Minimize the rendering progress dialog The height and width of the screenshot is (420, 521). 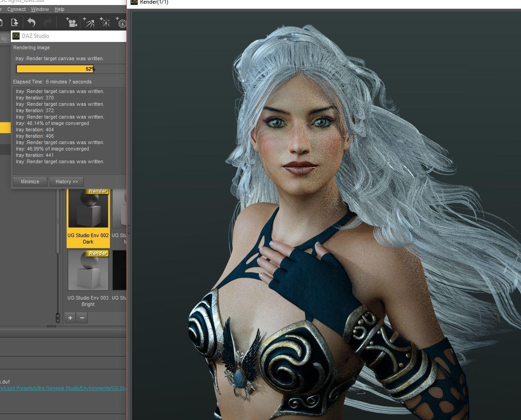30,181
